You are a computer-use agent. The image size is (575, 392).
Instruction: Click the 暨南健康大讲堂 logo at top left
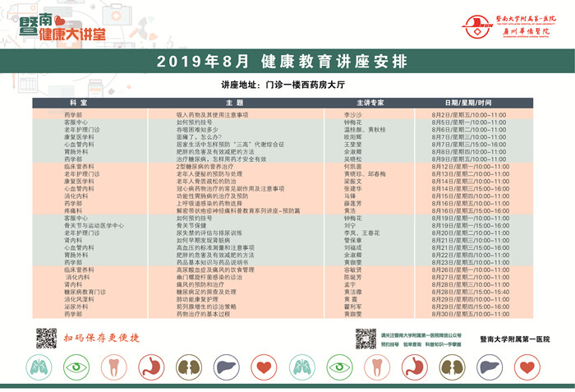click(62, 28)
